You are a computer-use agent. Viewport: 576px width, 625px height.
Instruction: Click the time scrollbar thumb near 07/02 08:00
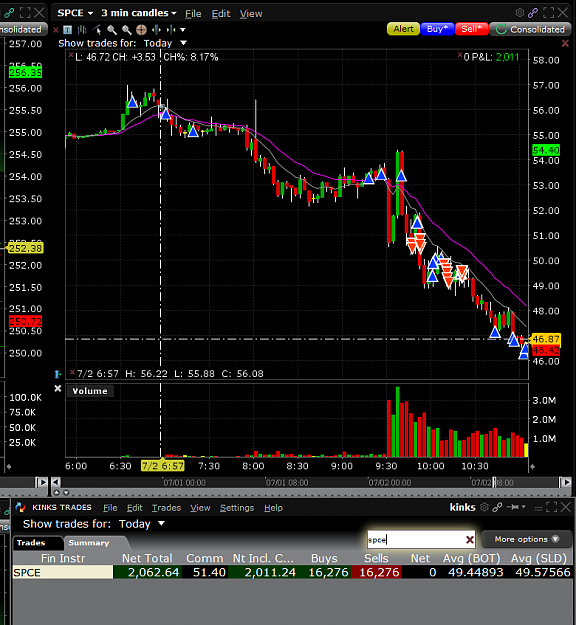[x=495, y=482]
